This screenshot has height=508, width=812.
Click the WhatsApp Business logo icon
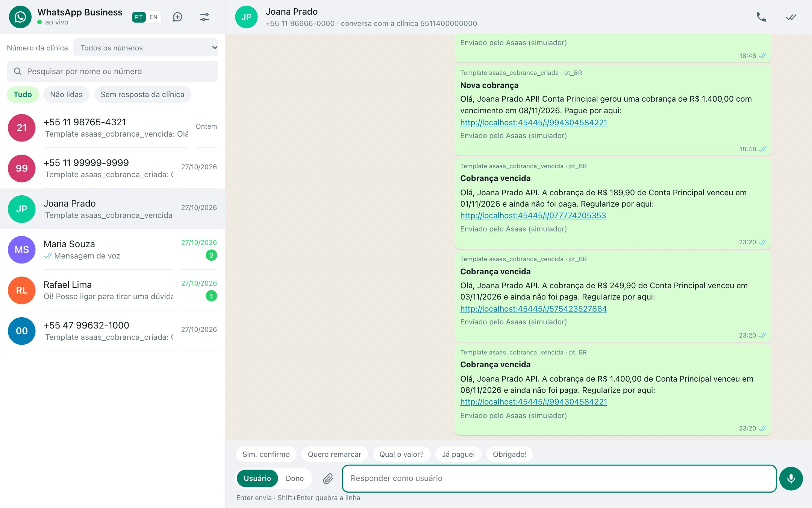coord(20,17)
